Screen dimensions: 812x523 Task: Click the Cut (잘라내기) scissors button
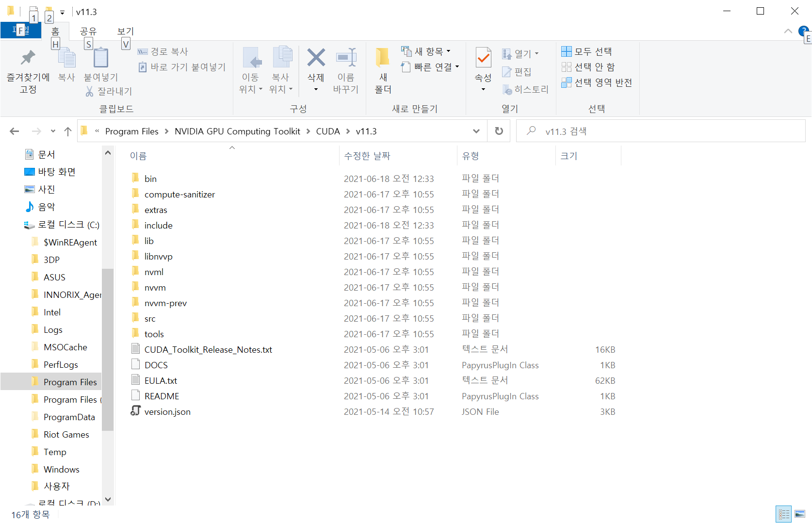(109, 91)
